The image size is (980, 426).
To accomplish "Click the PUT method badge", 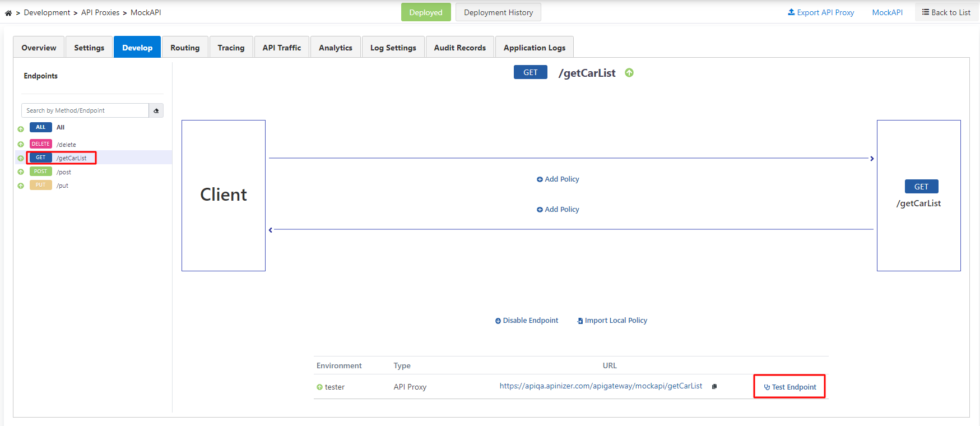I will click(x=41, y=185).
